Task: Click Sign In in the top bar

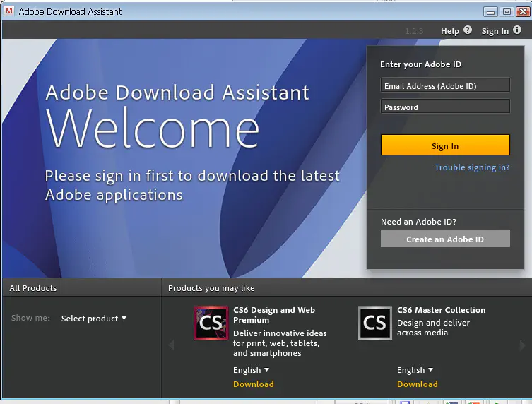Action: coord(495,31)
